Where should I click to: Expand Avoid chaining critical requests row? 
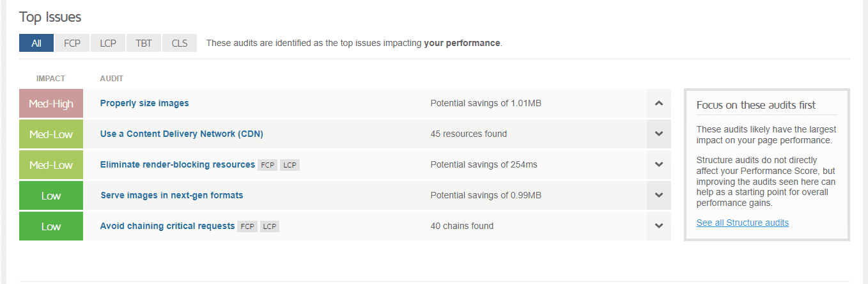[x=659, y=226]
